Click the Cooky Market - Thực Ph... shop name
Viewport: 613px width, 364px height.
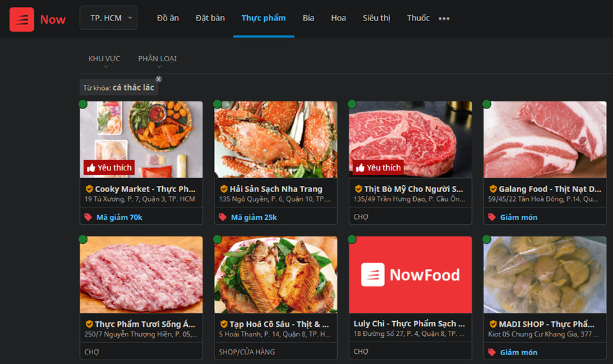pyautogui.click(x=145, y=189)
